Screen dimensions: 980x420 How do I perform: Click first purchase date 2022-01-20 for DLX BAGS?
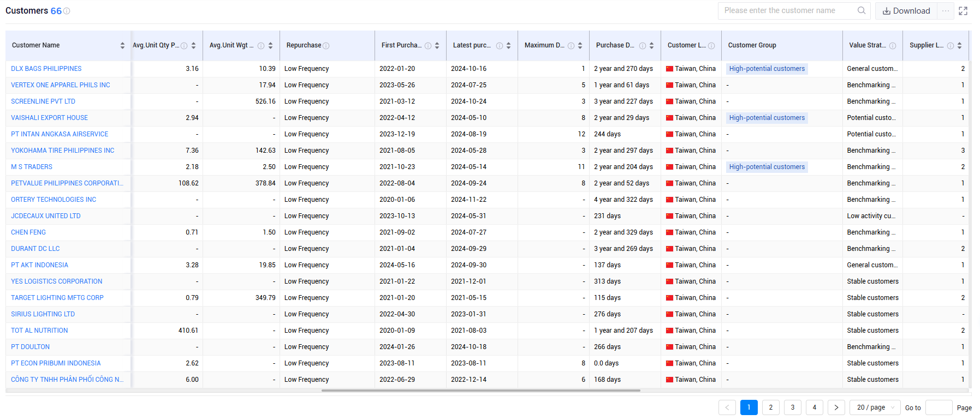coord(397,69)
